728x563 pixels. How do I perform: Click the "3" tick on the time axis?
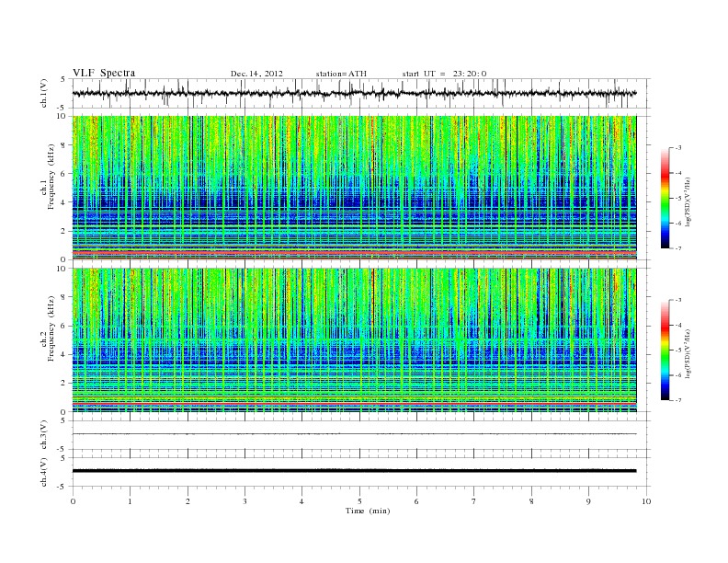pyautogui.click(x=245, y=501)
